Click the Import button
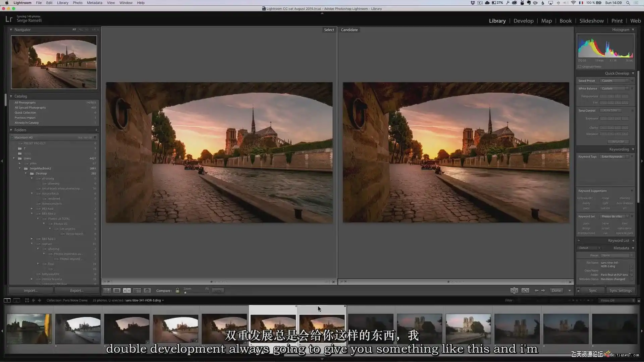 [x=31, y=291]
